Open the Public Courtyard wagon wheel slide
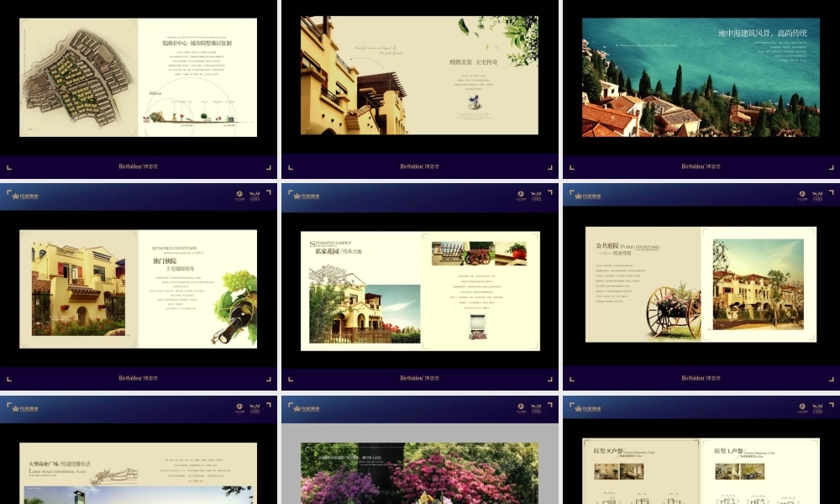840x504 pixels. tap(701, 285)
